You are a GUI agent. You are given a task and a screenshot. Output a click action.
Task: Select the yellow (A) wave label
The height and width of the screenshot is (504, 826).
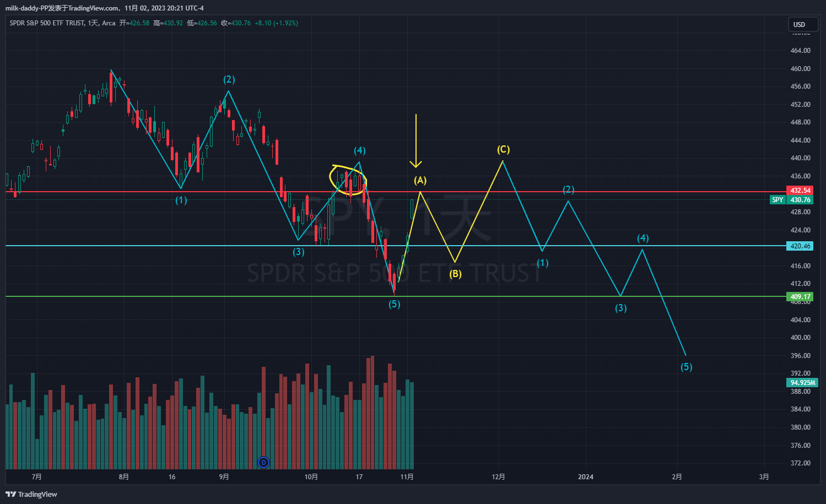pos(420,181)
